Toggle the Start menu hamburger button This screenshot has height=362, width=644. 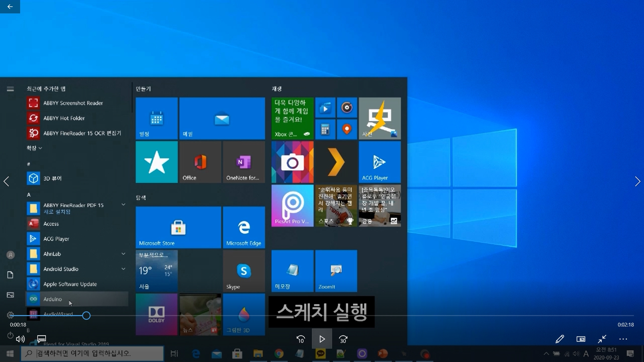(x=10, y=89)
